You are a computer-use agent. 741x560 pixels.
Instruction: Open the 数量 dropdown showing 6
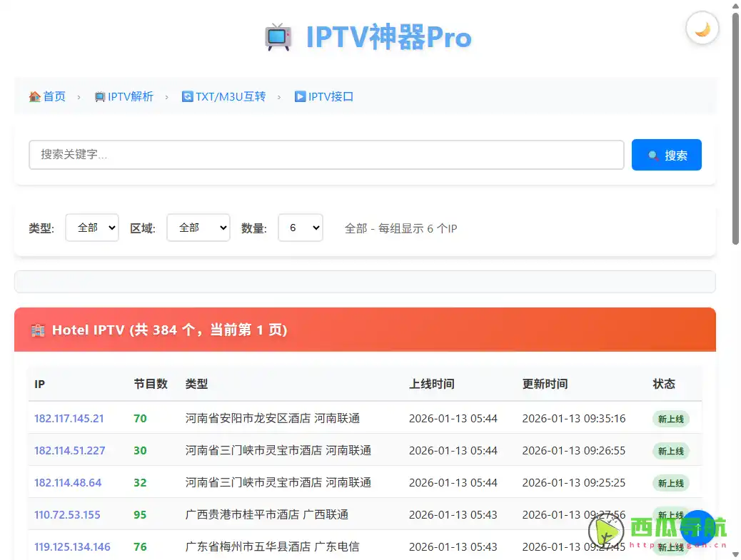[300, 228]
